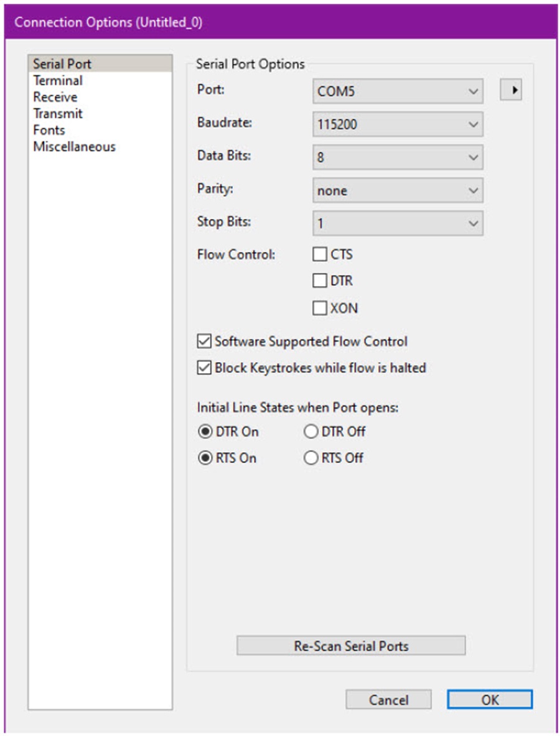The width and height of the screenshot is (560, 736).
Task: Click the arrow button beside Port dropdown
Action: click(x=511, y=90)
